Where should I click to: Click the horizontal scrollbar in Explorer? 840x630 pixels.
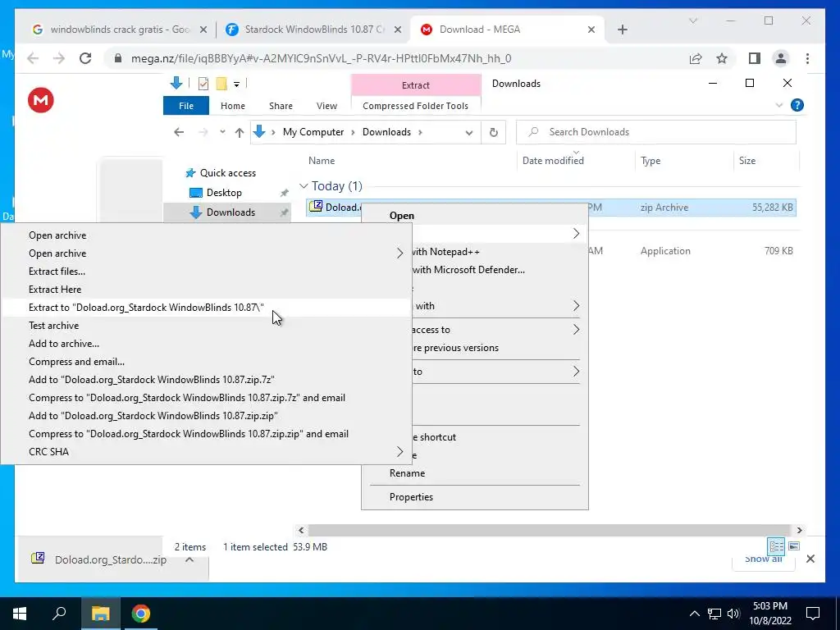tap(550, 531)
